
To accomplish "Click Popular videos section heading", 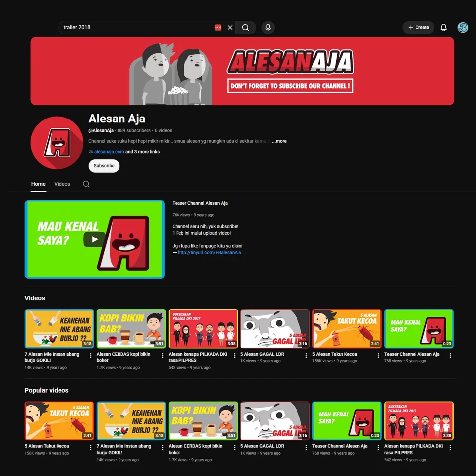I will pyautogui.click(x=47, y=390).
